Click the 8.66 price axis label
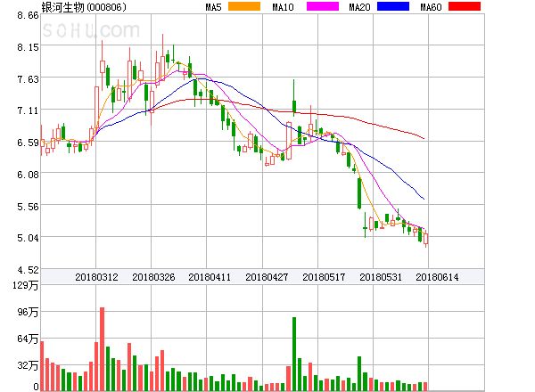Screen dimensions: 535x392 28,15
